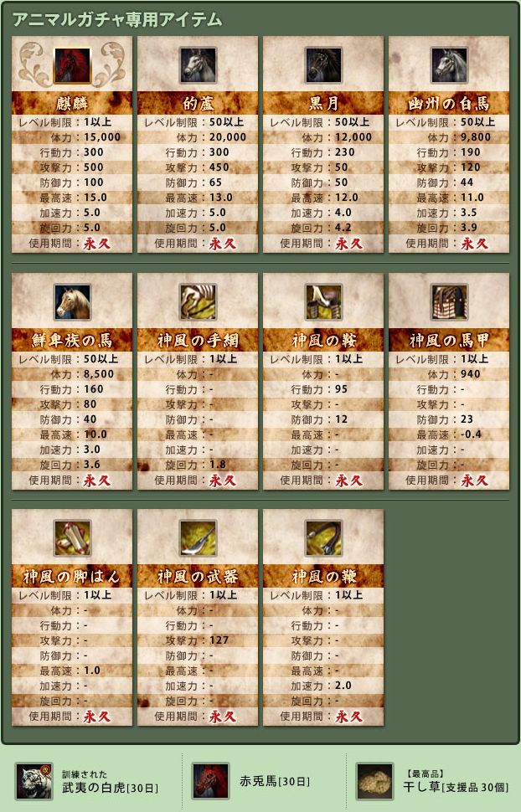Select the 神風の馬甲 horse armor icon
Image resolution: width=521 pixels, height=812 pixels.
point(449,302)
